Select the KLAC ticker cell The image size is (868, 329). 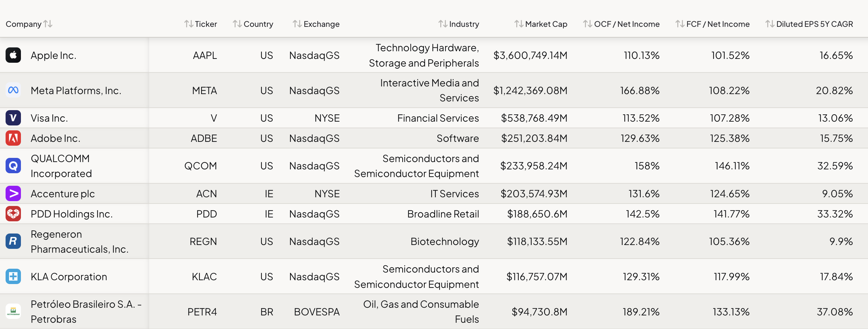tap(204, 277)
